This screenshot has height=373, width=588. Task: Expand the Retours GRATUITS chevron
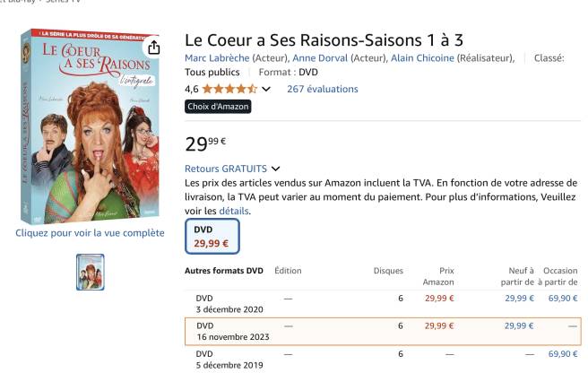click(275, 169)
